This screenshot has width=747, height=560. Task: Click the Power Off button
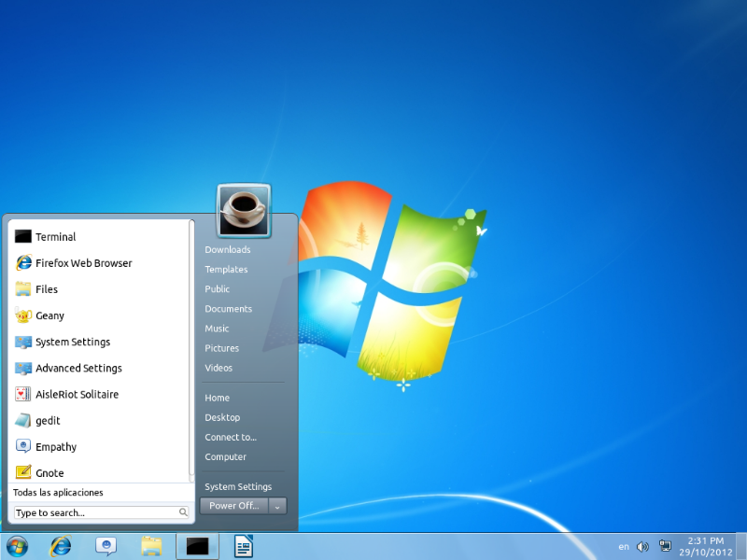coord(233,506)
